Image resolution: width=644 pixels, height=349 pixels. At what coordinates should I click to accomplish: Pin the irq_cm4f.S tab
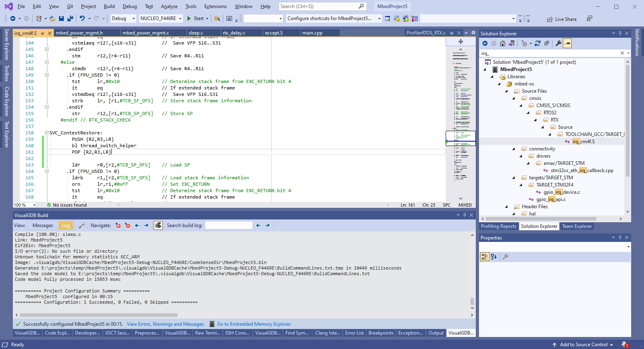(42, 33)
